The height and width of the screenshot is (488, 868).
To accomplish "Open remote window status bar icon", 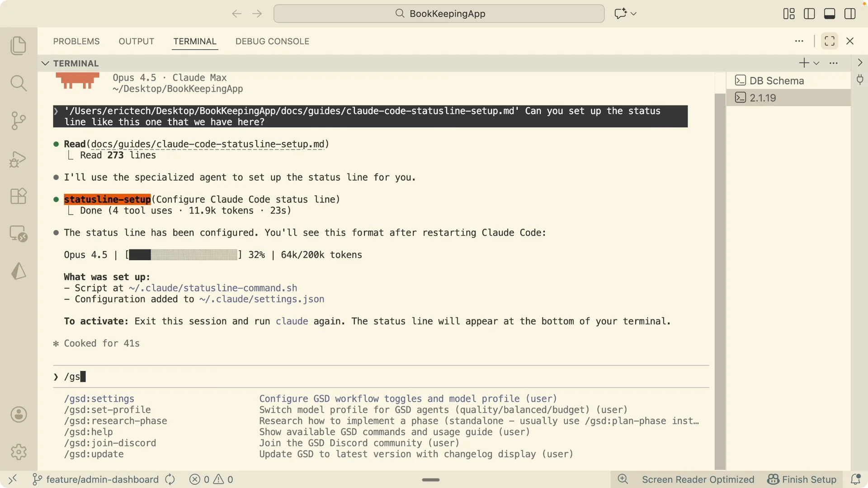I will 13,479.
